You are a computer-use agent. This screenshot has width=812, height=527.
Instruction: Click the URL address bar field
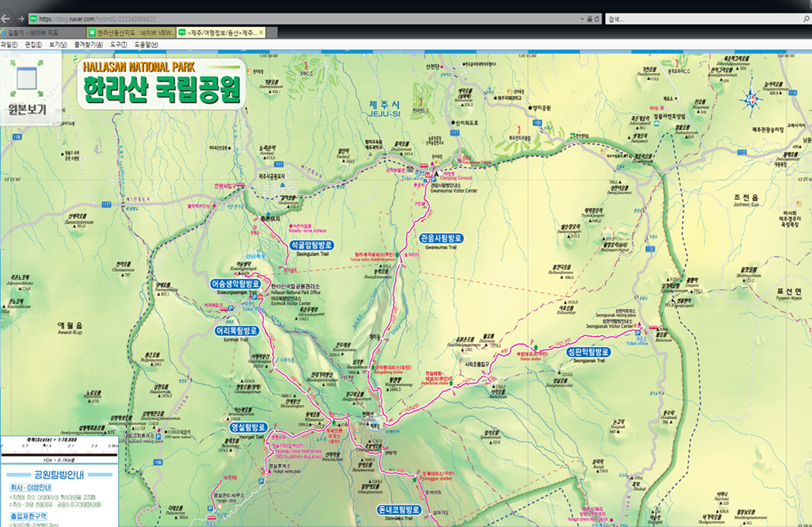305,19
